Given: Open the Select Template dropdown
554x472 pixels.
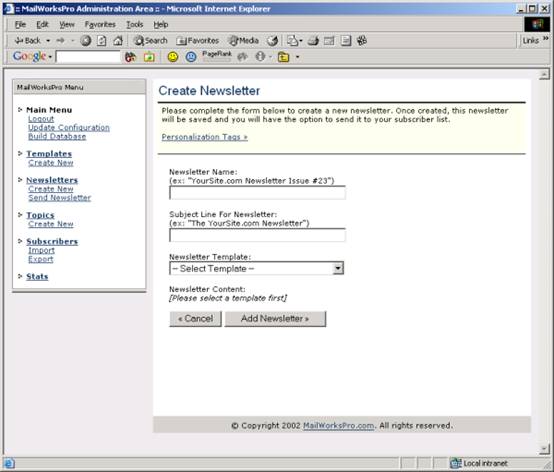Looking at the screenshot, I should [x=257, y=269].
